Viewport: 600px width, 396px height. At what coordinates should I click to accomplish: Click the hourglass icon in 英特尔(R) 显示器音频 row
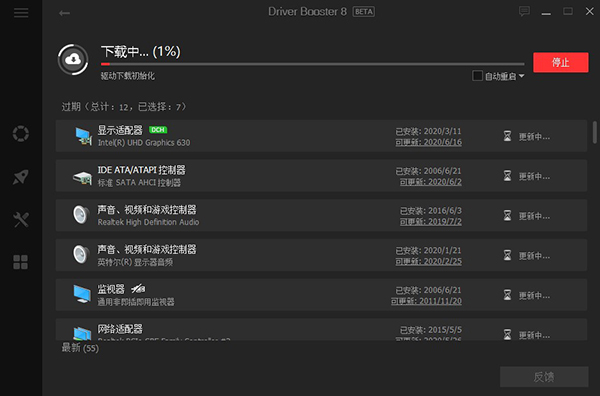tap(507, 255)
